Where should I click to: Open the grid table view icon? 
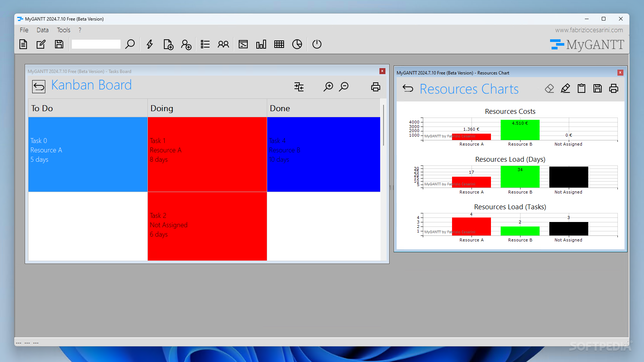pos(279,44)
